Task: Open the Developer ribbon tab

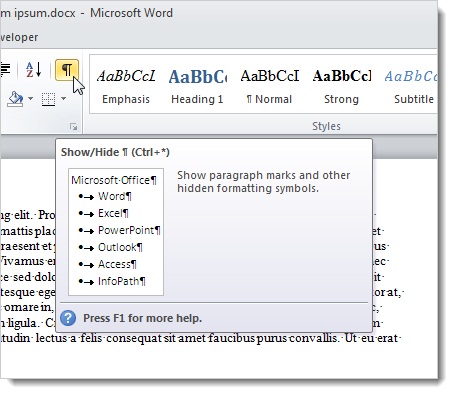Action: 19,37
